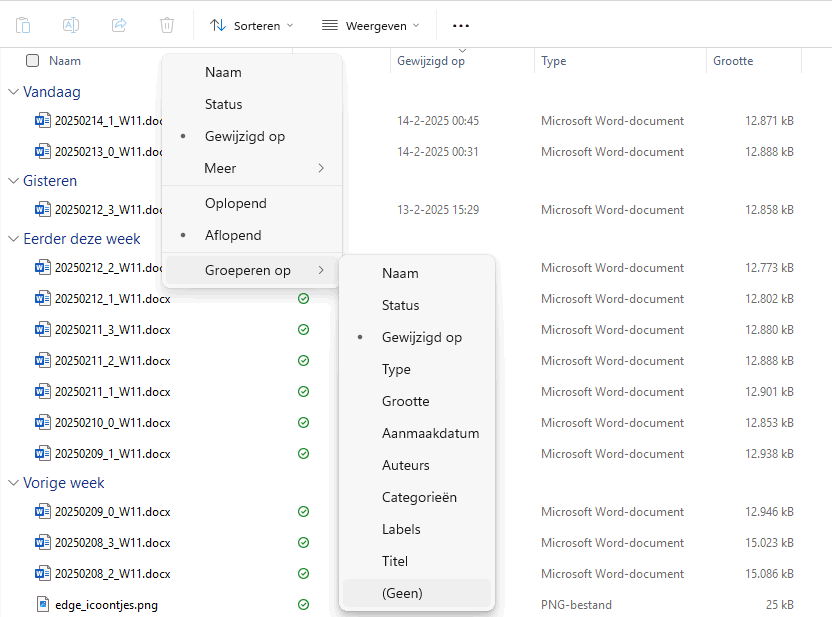
Task: Collapse the Vandaag group
Action: tap(13, 92)
